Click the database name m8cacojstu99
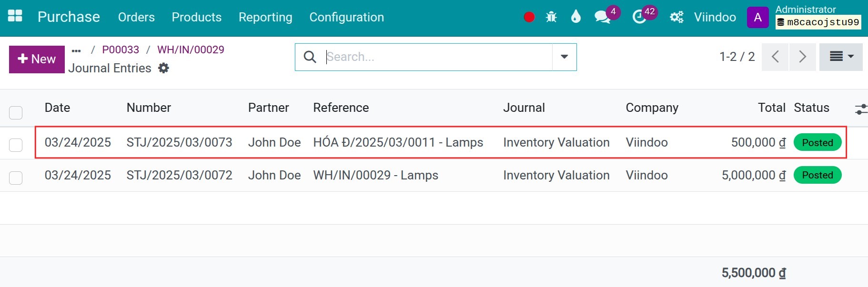Image resolution: width=868 pixels, height=287 pixels. (818, 22)
